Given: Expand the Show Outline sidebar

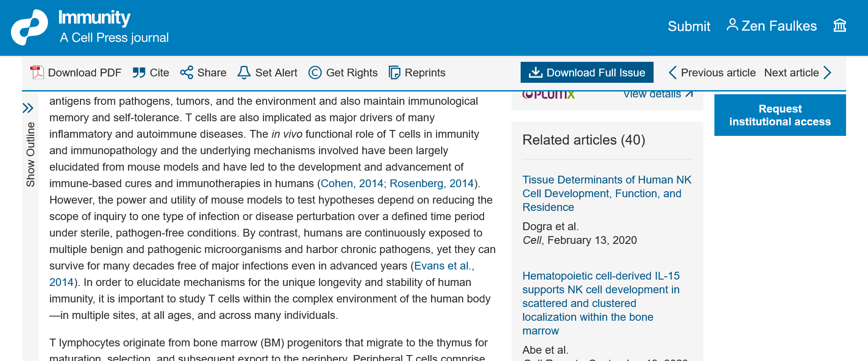Looking at the screenshot, I should pyautogui.click(x=28, y=108).
